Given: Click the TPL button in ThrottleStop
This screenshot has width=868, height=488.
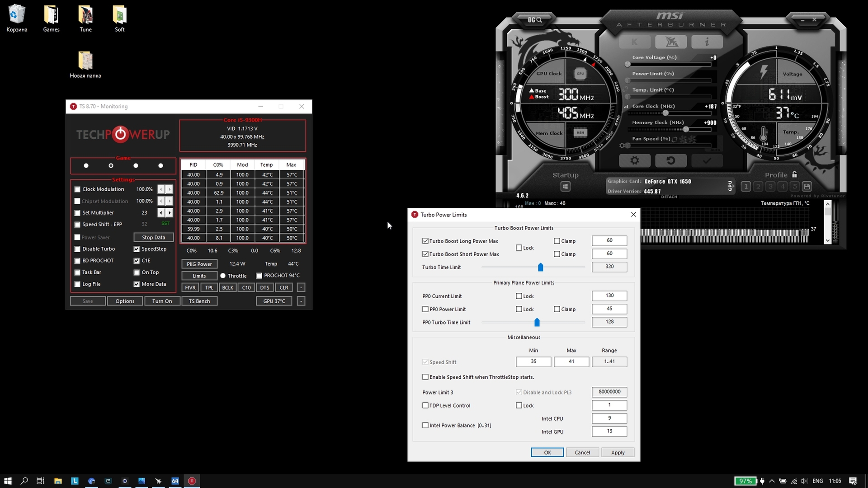Looking at the screenshot, I should (x=209, y=287).
